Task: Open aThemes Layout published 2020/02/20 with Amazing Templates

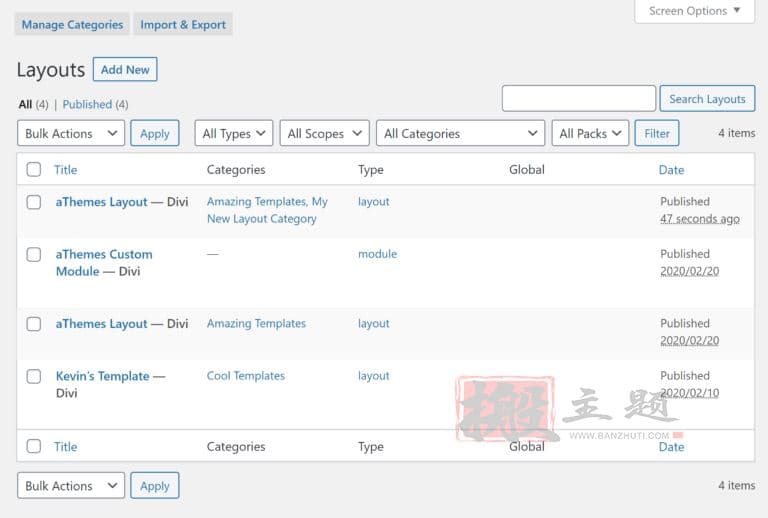Action: [101, 324]
